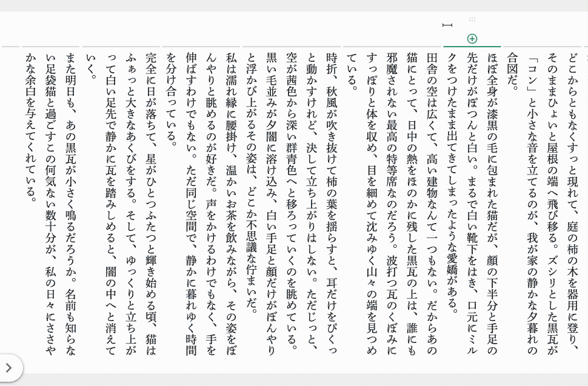
Task: Click the line starting 'そのままひょいと屋根の端へ'
Action: pos(552,204)
